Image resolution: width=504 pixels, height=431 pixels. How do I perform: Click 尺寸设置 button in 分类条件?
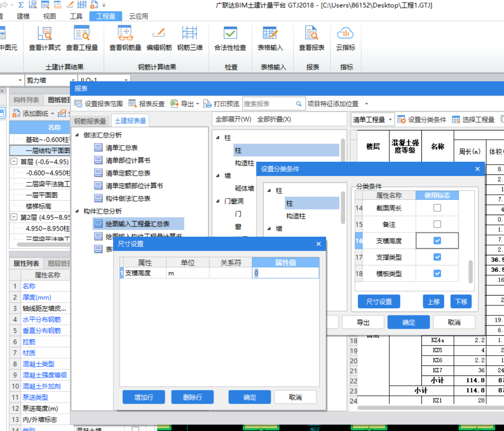(x=379, y=301)
